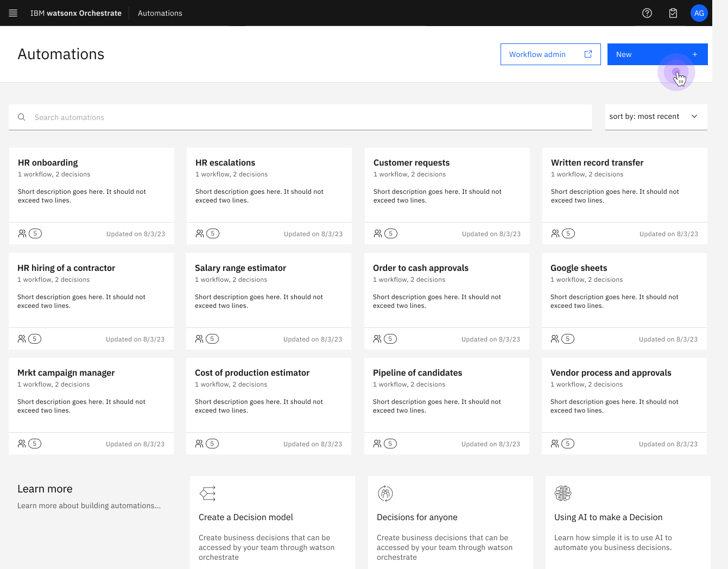Image resolution: width=728 pixels, height=569 pixels.
Task: Click the Create a Decision model arrows icon
Action: point(207,494)
